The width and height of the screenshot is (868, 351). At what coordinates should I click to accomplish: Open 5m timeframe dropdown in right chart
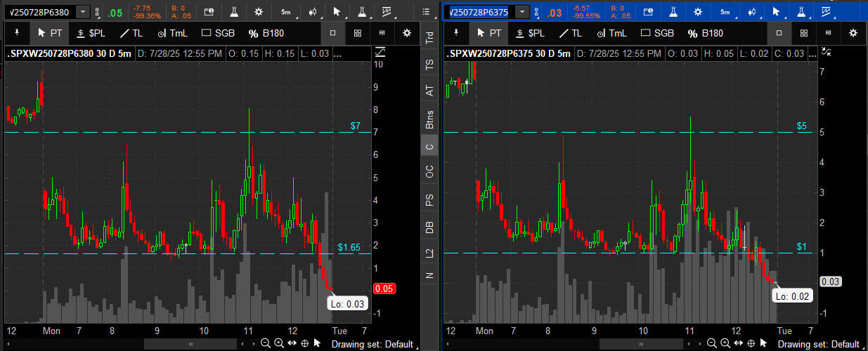tap(725, 12)
